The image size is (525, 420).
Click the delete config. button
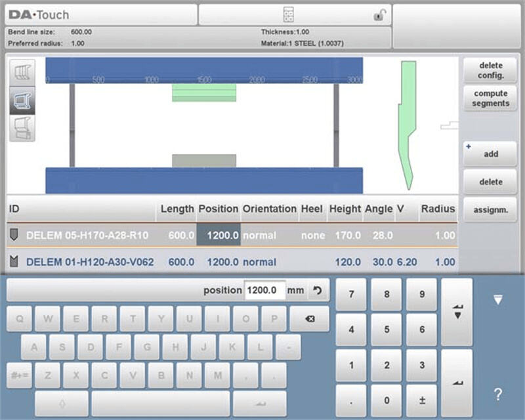490,70
